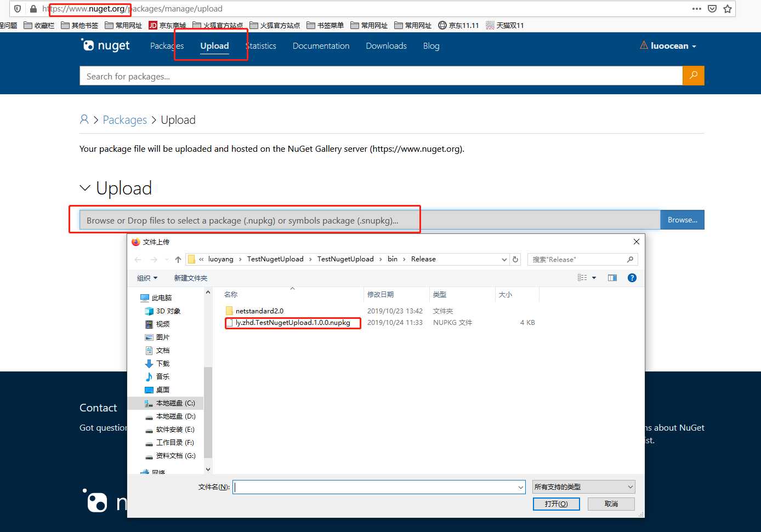Image resolution: width=761 pixels, height=532 pixels.
Task: Select 音乐 in the navigation tree
Action: (157, 376)
